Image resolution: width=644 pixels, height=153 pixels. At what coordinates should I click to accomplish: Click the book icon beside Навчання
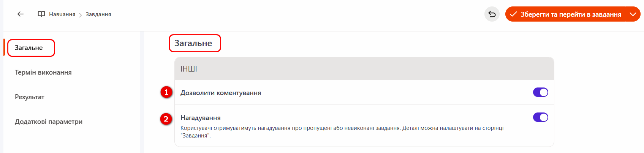(x=41, y=14)
